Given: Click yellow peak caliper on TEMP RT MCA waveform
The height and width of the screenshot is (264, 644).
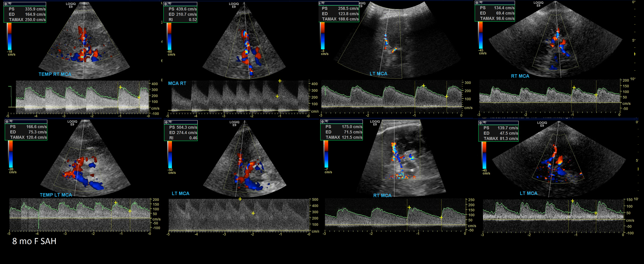Looking at the screenshot, I should 121,87.
